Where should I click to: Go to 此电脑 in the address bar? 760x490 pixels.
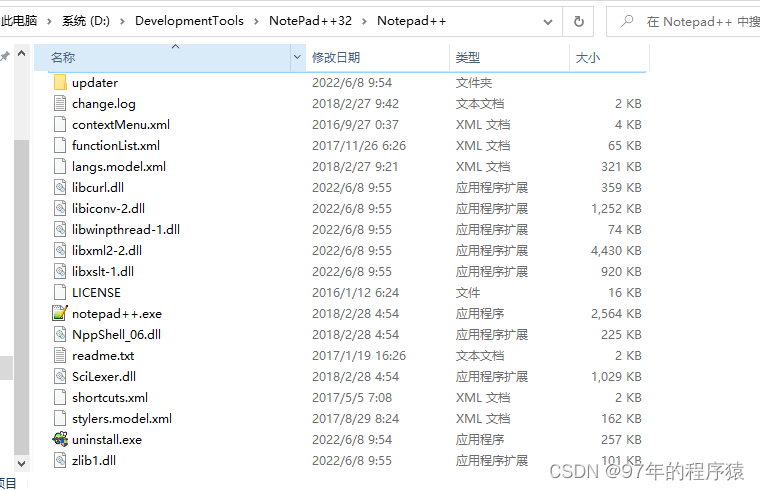click(19, 21)
